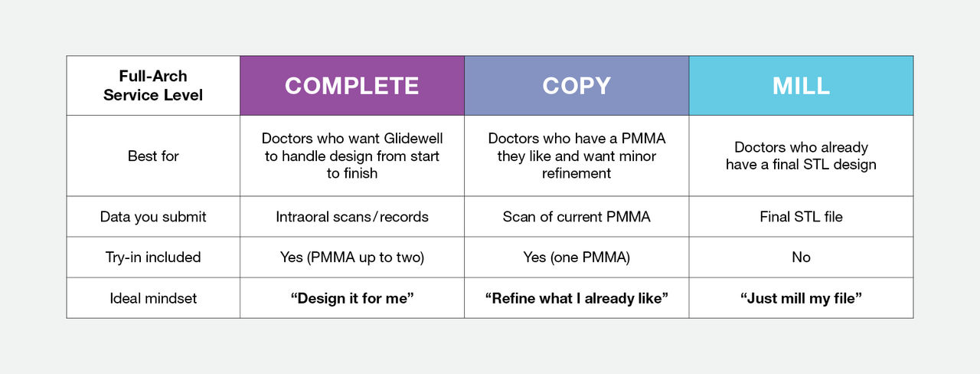Click the COPY column header

577,86
